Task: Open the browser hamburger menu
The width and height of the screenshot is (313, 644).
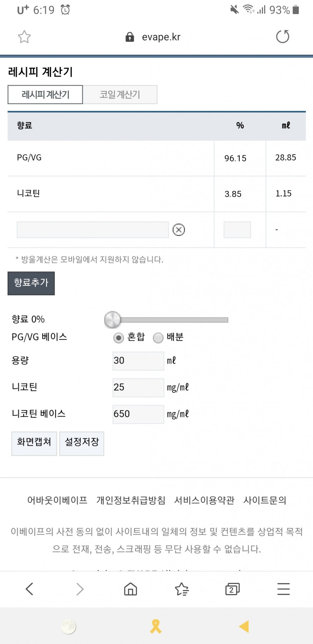Action: 283,589
